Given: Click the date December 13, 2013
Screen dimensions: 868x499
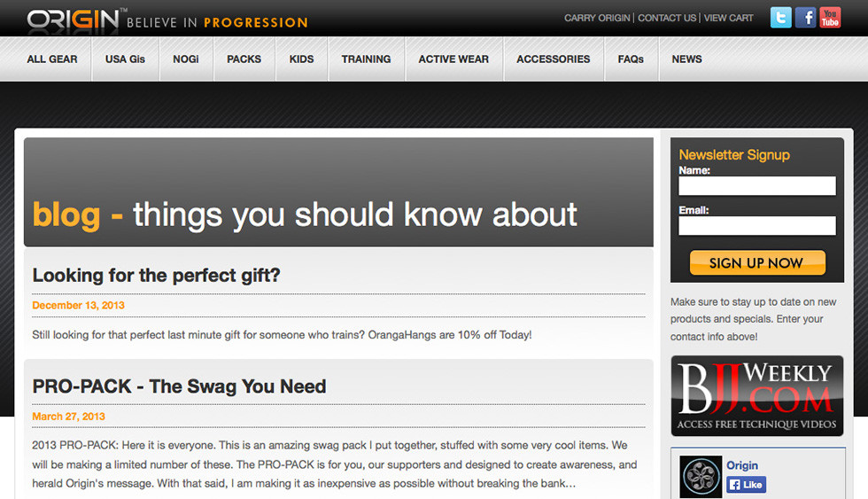Looking at the screenshot, I should pyautogui.click(x=78, y=305).
